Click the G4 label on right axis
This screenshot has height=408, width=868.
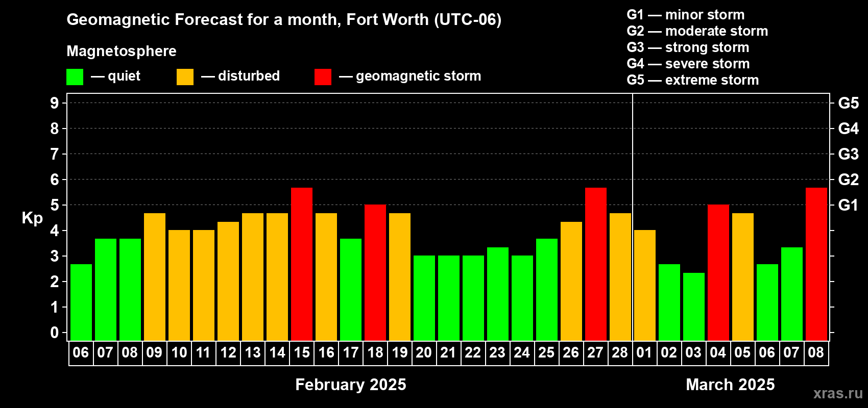click(x=848, y=129)
